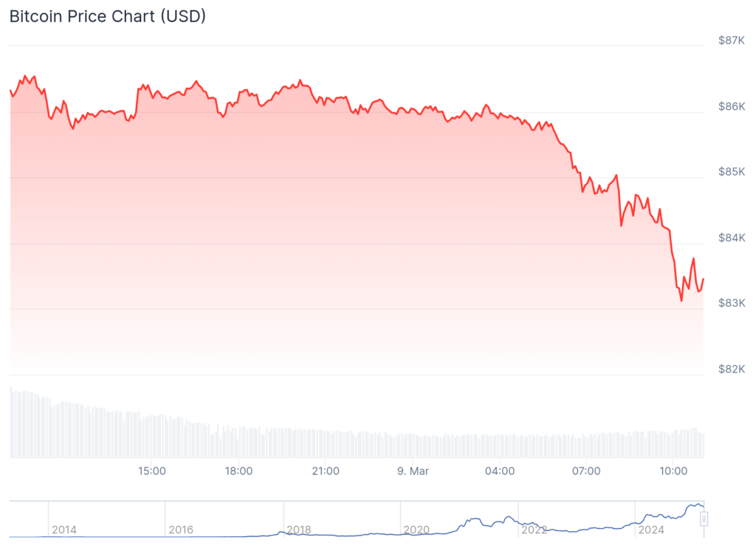Click the 2022 label in the navigator

point(534,530)
